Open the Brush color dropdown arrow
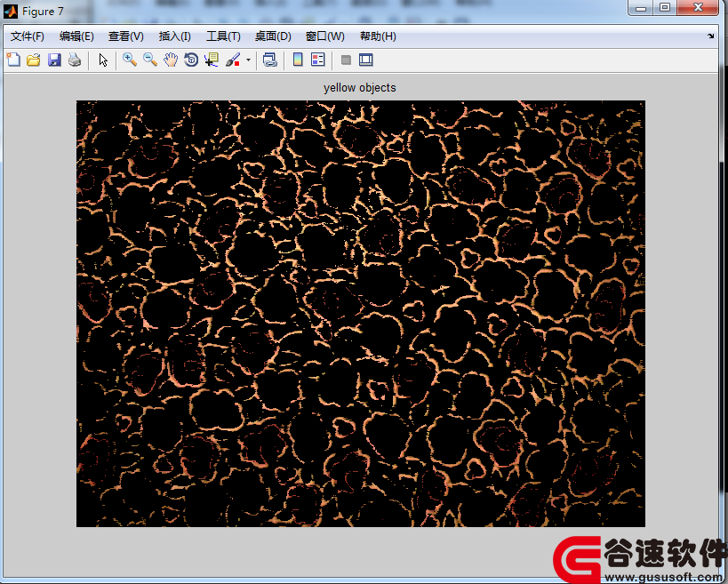Viewport: 728px width, 584px height. coord(248,60)
